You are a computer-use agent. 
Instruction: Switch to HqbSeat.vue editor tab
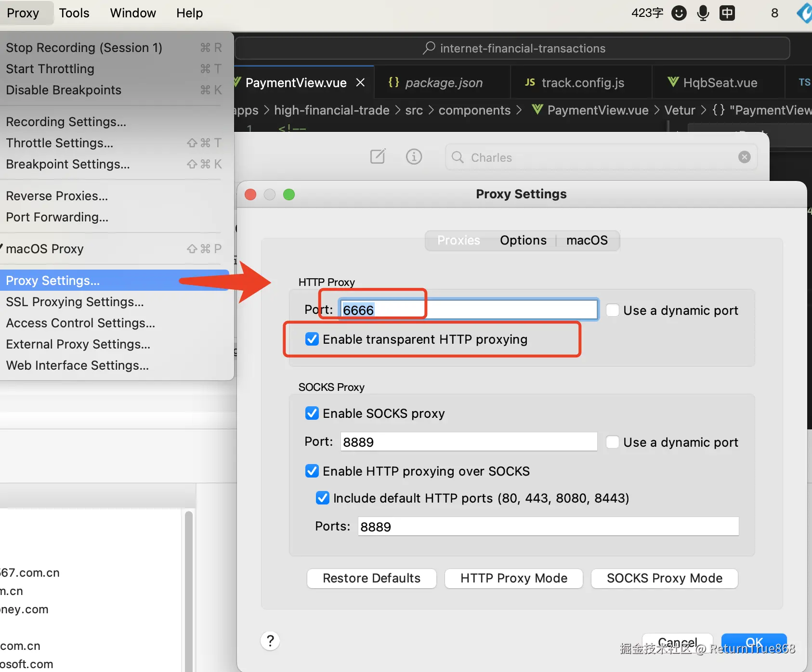click(x=719, y=83)
